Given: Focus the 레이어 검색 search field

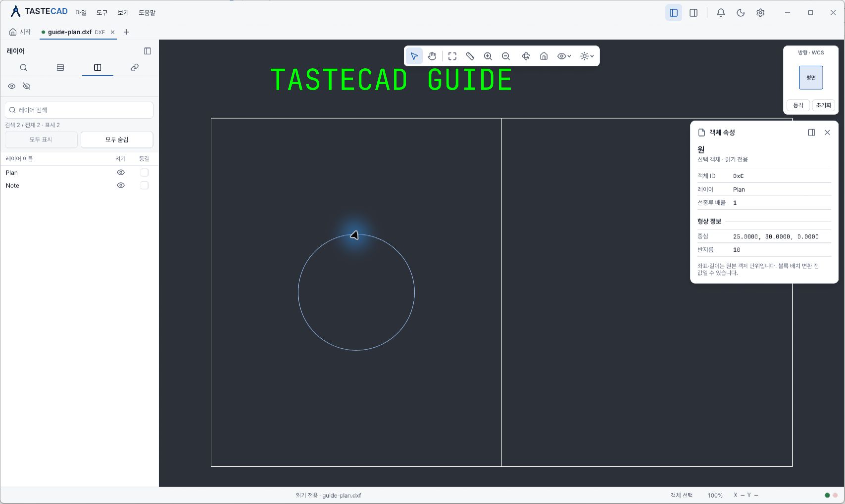Looking at the screenshot, I should [x=79, y=110].
